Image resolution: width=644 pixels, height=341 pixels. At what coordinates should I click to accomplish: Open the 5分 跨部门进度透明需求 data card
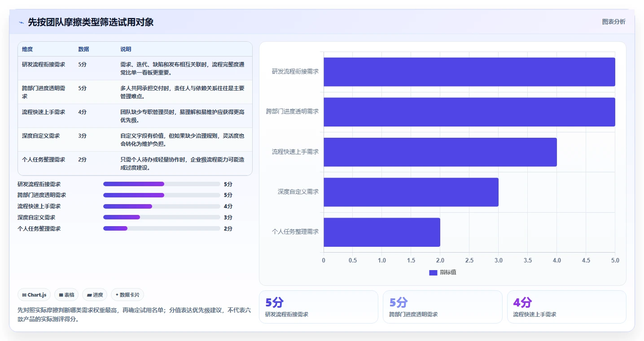(442, 307)
